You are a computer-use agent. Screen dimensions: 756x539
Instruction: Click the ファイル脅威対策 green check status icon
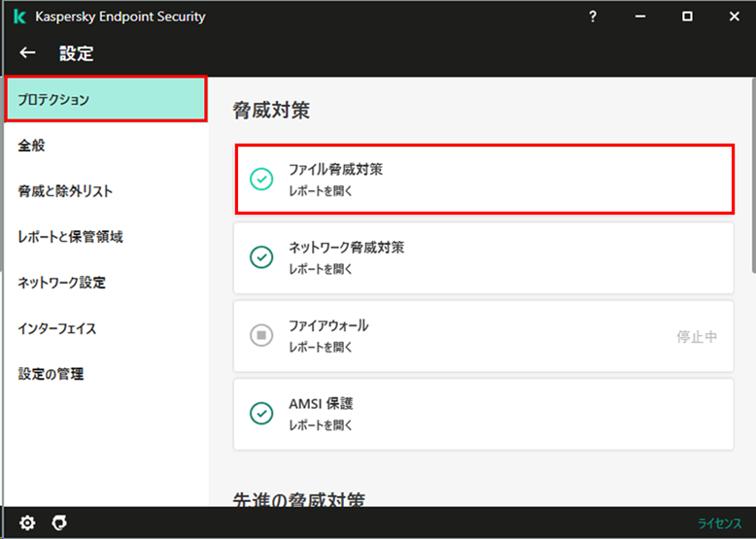[x=261, y=180]
